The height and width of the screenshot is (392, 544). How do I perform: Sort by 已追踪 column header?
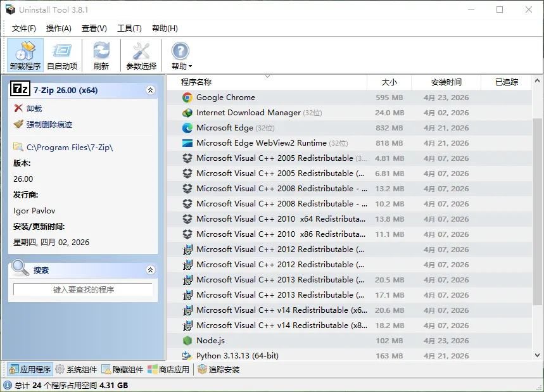(506, 82)
